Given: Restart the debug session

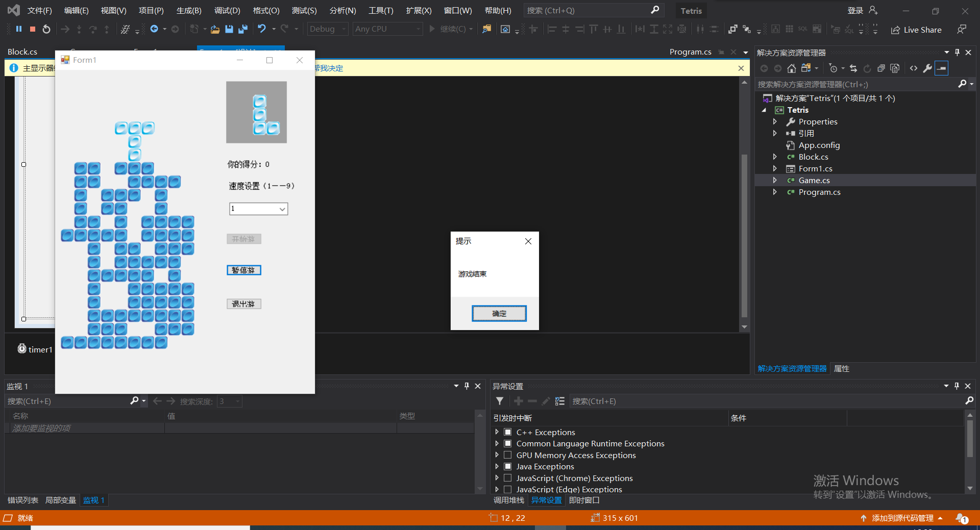Looking at the screenshot, I should pos(46,29).
